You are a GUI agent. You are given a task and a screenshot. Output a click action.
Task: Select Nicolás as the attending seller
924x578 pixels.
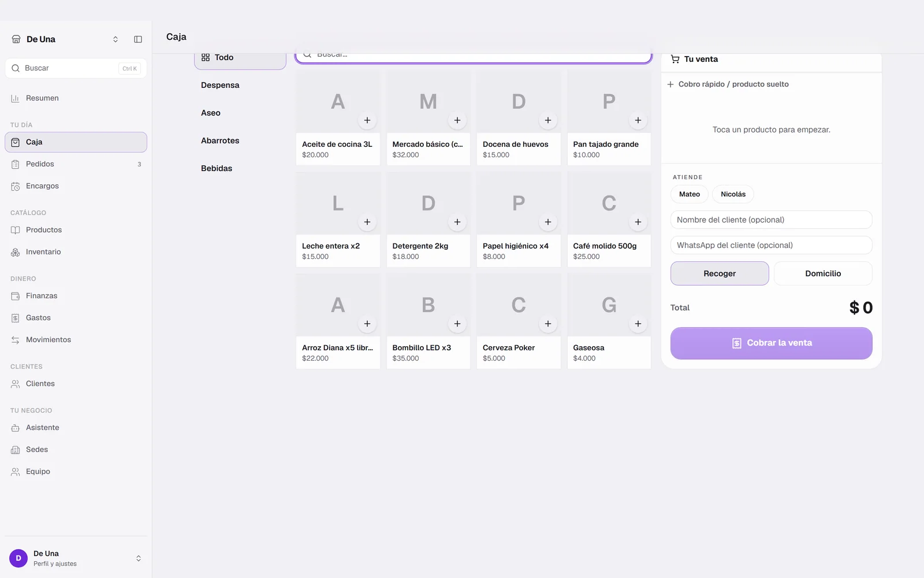click(x=733, y=194)
